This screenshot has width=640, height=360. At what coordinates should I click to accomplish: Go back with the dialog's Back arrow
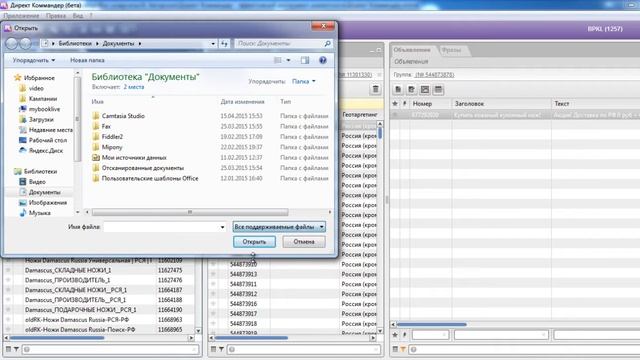tap(11, 43)
